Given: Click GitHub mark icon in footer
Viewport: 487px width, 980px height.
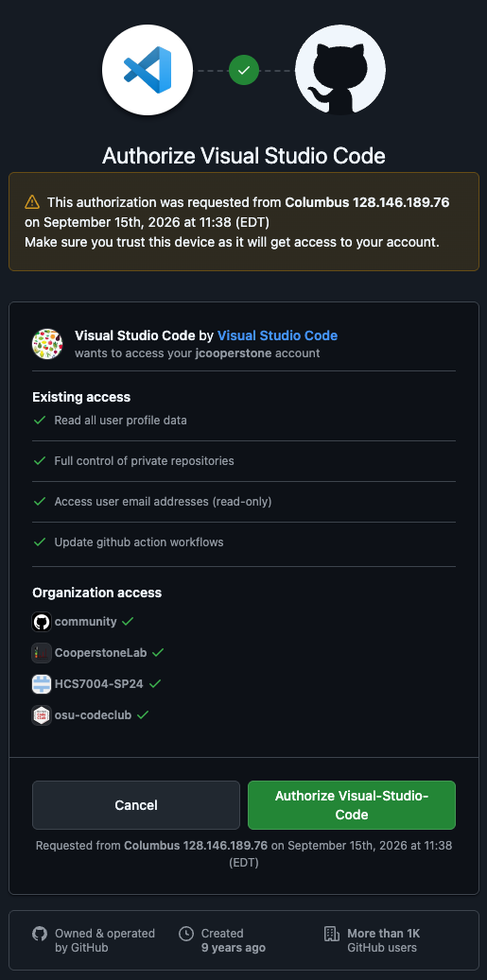Looking at the screenshot, I should click(x=40, y=934).
